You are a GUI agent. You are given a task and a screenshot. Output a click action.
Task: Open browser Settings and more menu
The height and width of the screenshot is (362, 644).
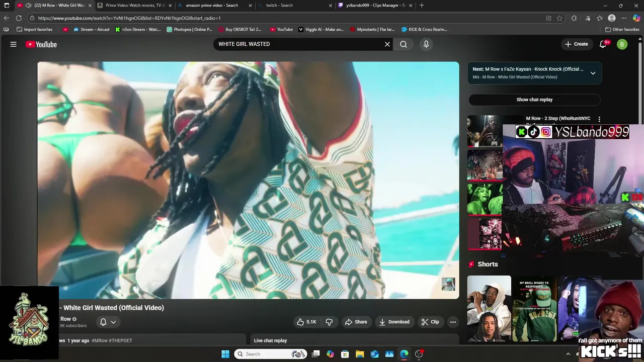pos(624,18)
